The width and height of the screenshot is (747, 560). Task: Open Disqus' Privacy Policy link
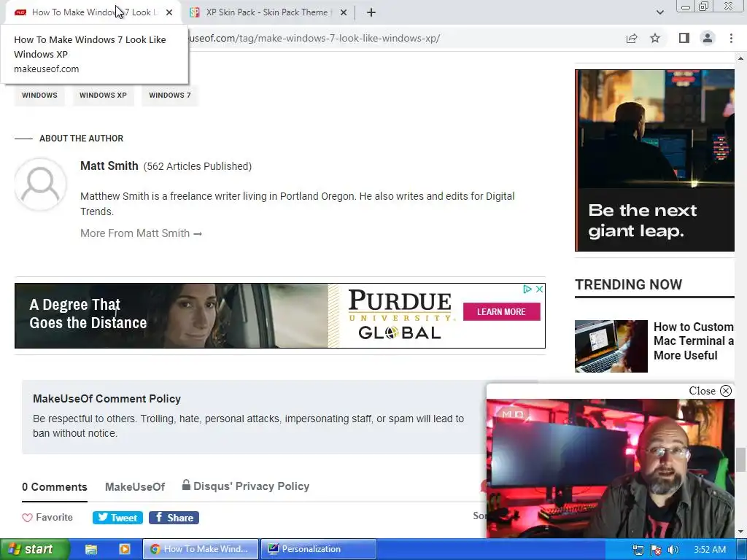point(246,486)
